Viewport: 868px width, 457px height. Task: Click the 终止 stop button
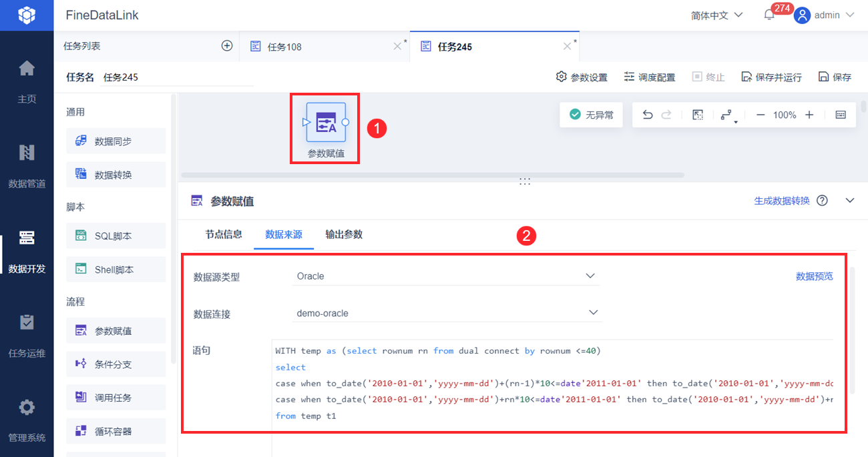point(708,77)
